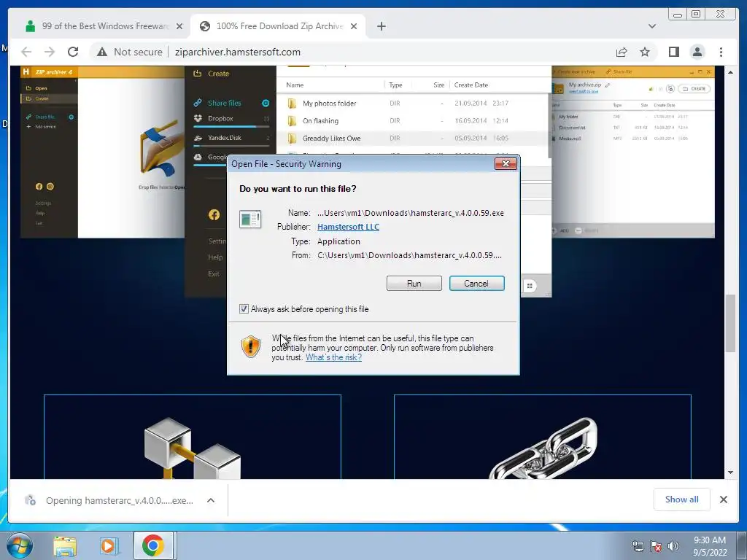This screenshot has width=747, height=560.
Task: Click the On flashing folder row
Action: point(412,120)
